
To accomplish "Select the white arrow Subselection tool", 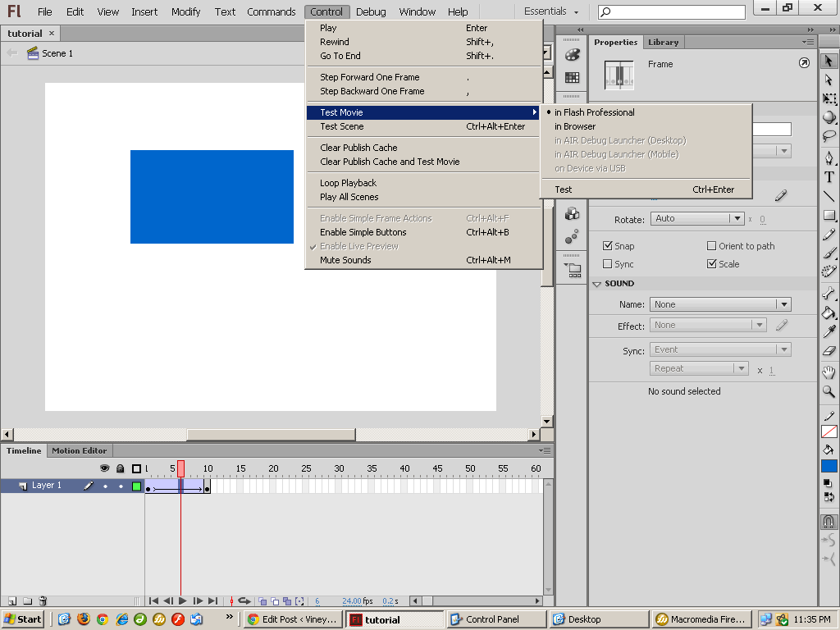I will tap(829, 80).
